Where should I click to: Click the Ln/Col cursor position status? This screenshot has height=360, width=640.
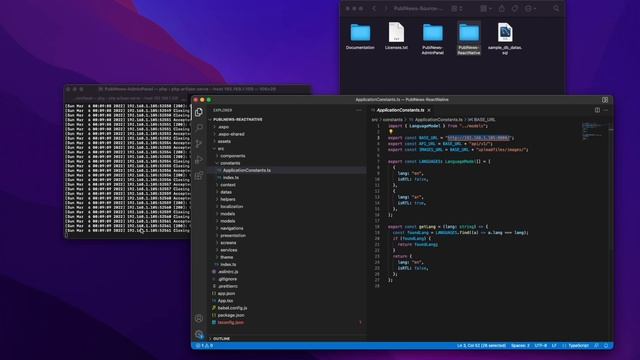(481, 346)
